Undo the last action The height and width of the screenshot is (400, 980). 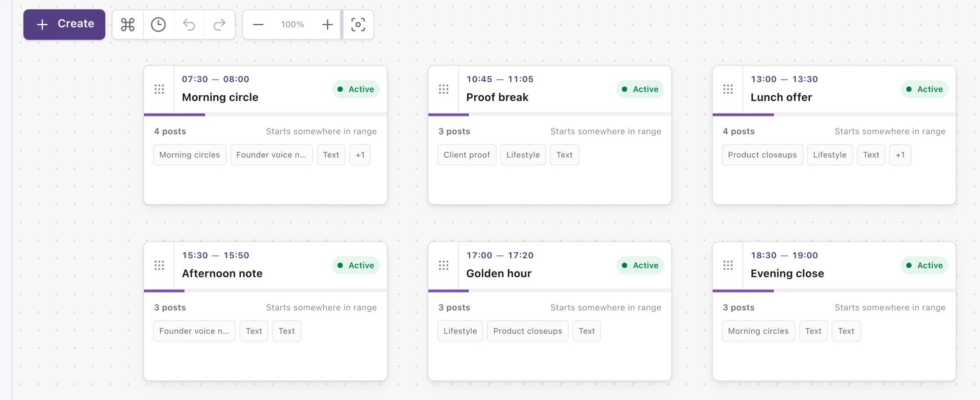coord(189,24)
